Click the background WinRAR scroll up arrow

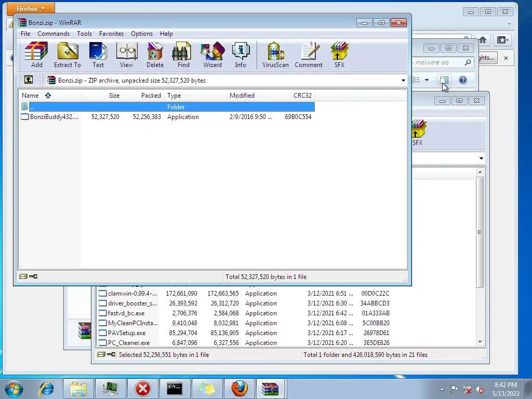pyautogui.click(x=480, y=172)
